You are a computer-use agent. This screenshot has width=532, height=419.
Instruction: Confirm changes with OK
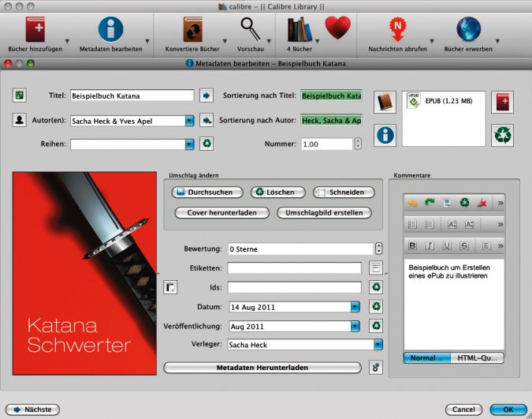508,410
